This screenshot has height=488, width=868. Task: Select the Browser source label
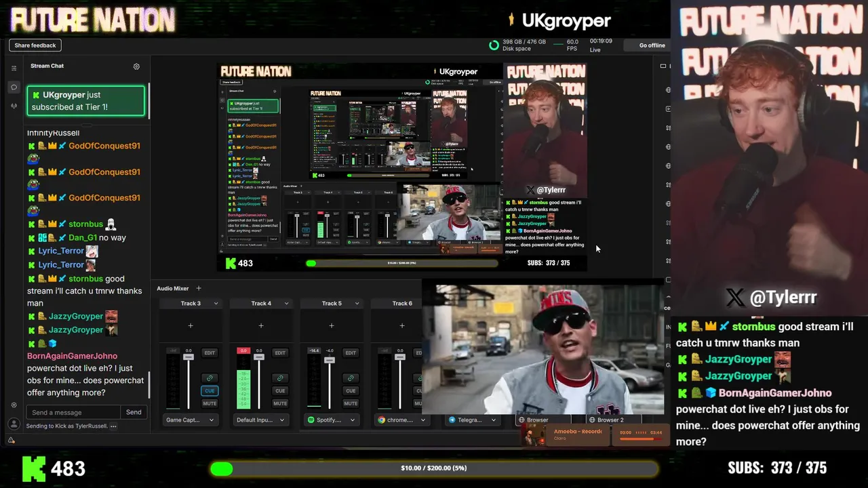coord(537,420)
